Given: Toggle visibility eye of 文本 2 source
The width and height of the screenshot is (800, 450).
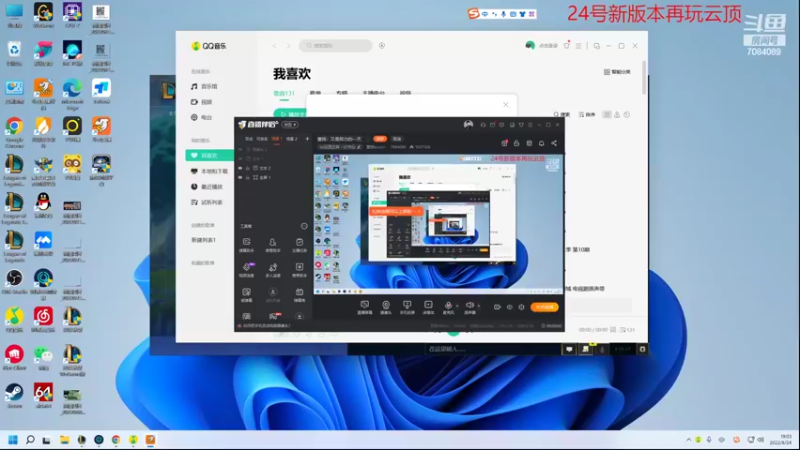Looking at the screenshot, I should (240, 168).
